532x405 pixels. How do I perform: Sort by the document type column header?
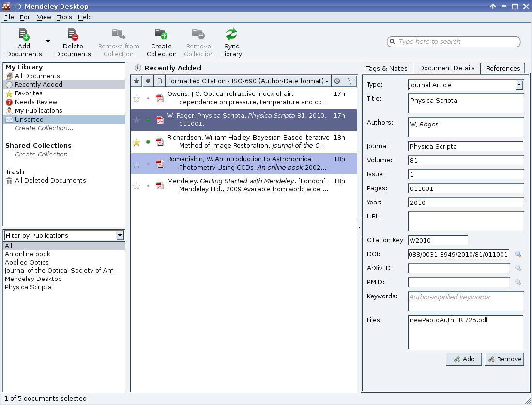[x=159, y=81]
